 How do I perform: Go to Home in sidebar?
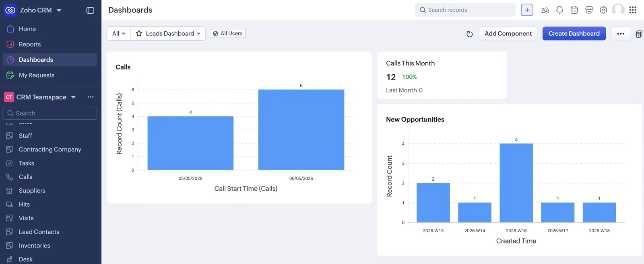(x=50, y=29)
